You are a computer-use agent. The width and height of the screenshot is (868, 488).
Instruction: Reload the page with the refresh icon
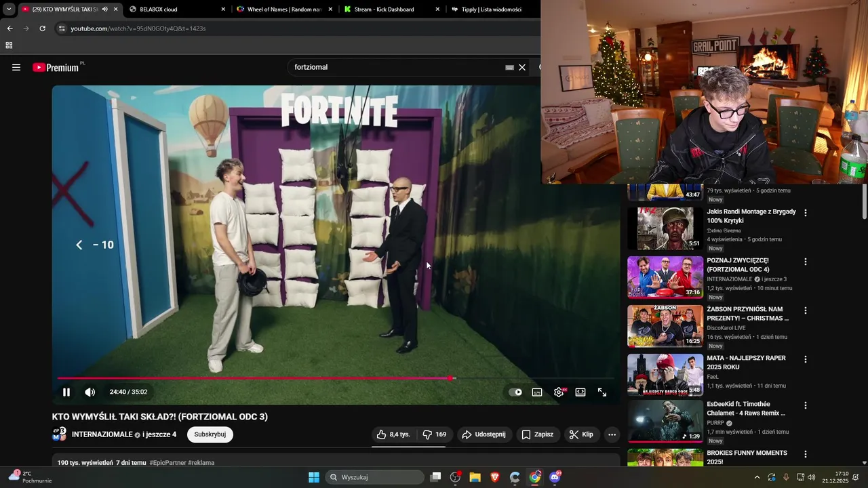[x=42, y=28]
